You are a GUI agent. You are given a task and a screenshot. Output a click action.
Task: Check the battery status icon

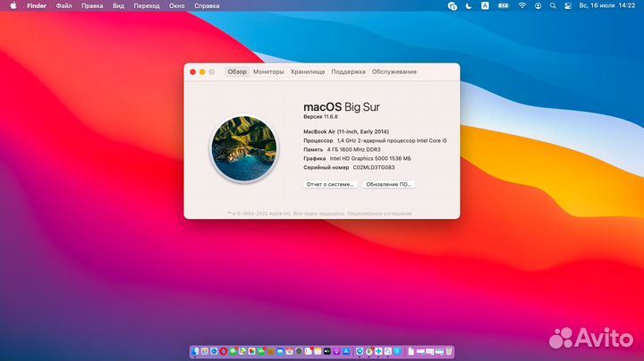click(x=504, y=5)
